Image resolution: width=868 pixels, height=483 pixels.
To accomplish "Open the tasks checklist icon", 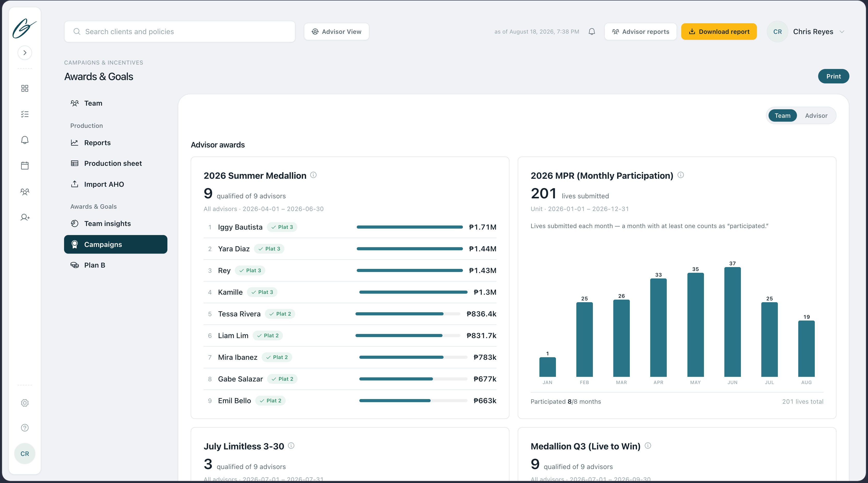I will pyautogui.click(x=25, y=114).
